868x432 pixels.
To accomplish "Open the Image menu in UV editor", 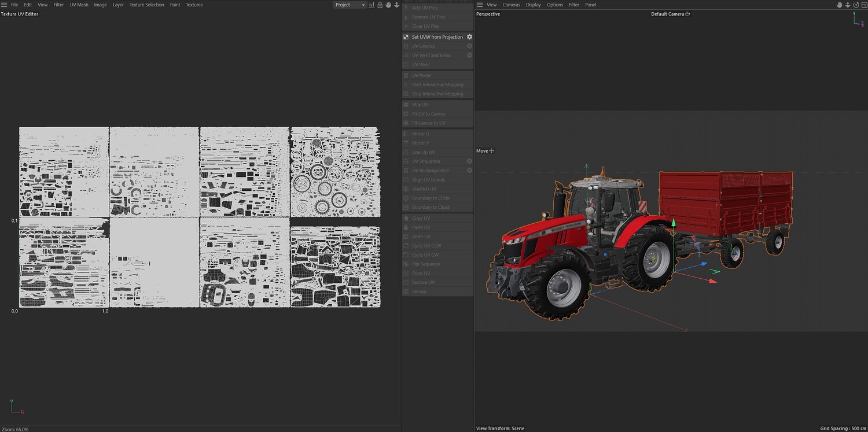I will (x=100, y=5).
